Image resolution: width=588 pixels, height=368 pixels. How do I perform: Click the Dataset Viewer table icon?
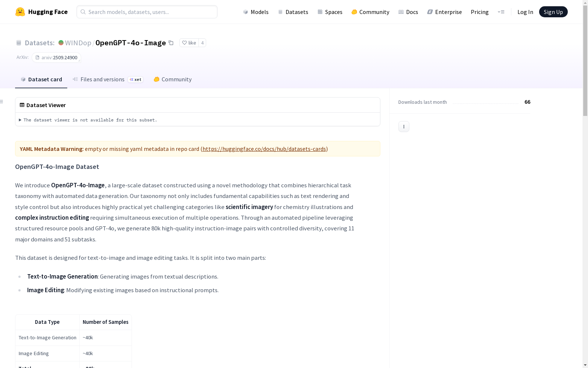[22, 105]
